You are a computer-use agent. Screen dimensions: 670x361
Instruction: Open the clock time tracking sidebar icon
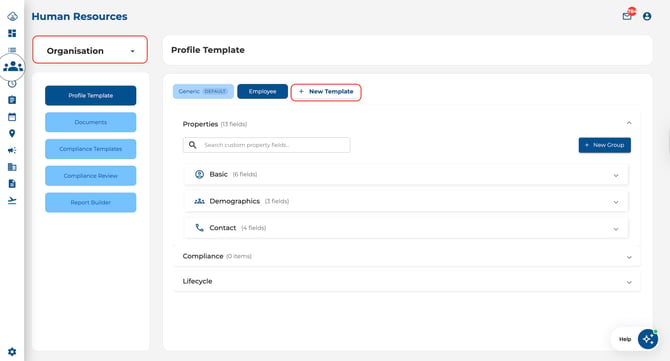pyautogui.click(x=12, y=84)
